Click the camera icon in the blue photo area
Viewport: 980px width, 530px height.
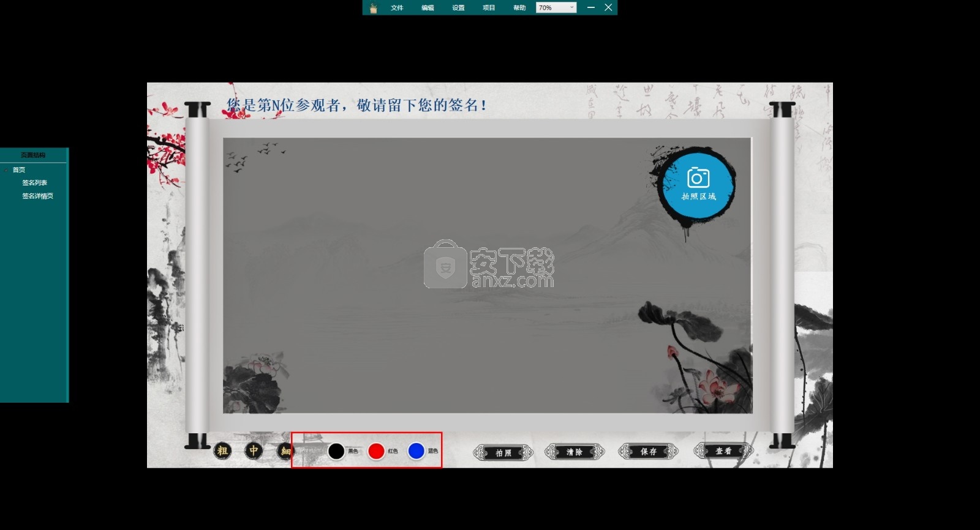click(x=698, y=177)
